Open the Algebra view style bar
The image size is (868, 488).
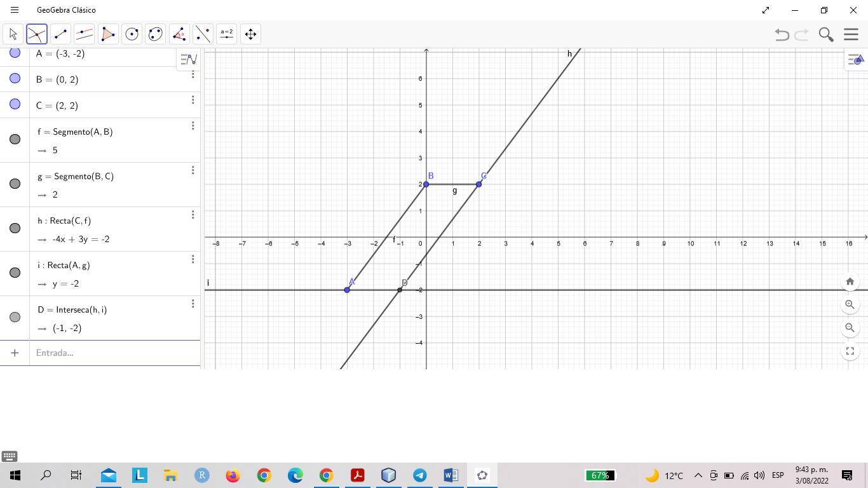click(189, 59)
